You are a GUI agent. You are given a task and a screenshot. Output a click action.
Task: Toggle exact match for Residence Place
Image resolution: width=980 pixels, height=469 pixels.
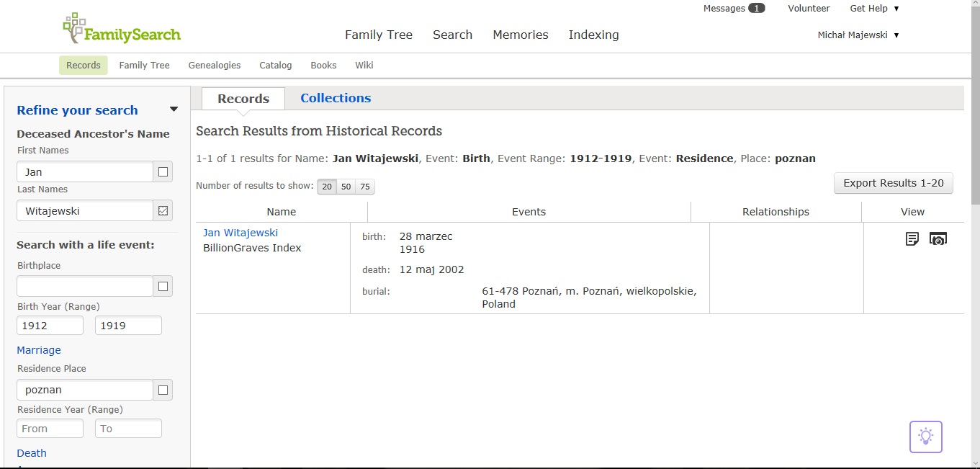click(163, 390)
